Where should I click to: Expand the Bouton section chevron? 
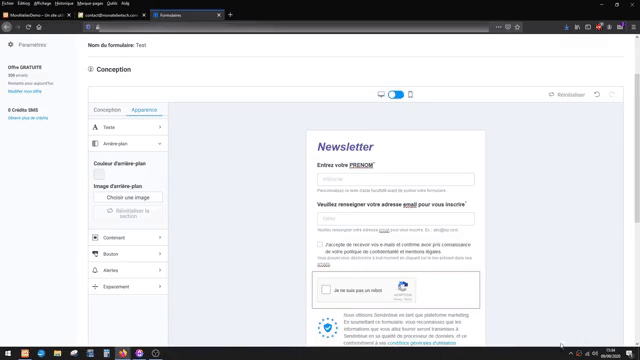tap(160, 254)
